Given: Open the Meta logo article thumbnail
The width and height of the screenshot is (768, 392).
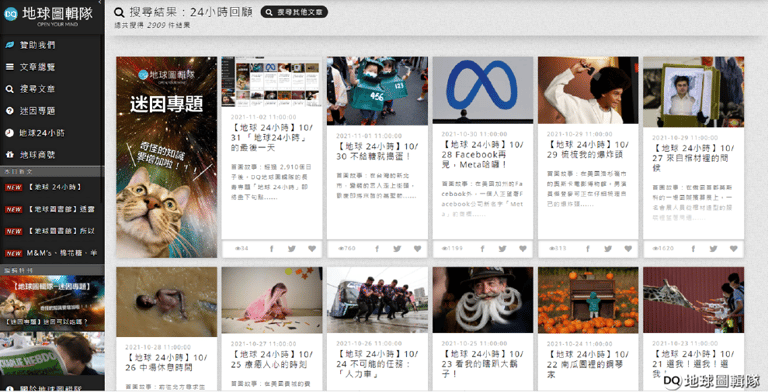Looking at the screenshot, I should click(x=482, y=89).
